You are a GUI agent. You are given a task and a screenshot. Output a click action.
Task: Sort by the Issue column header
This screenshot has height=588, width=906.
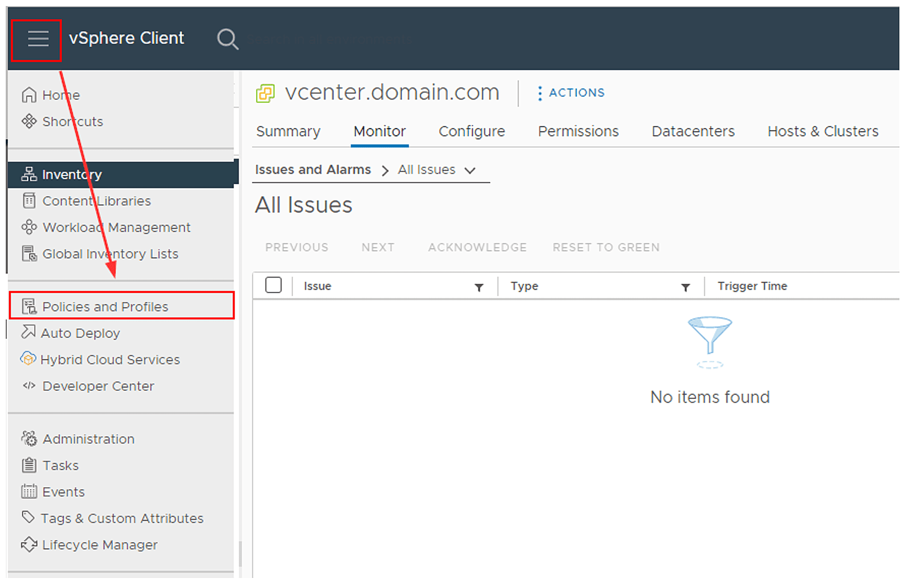317,286
